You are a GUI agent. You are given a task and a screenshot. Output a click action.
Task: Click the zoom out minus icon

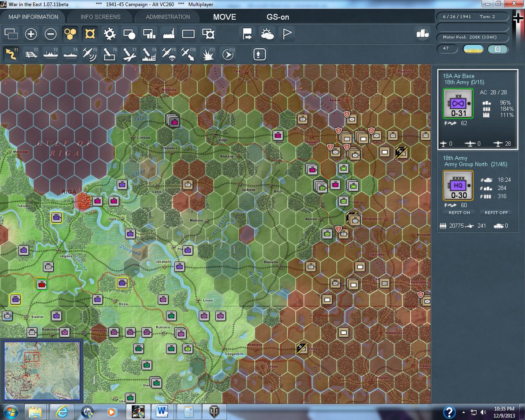click(x=50, y=34)
